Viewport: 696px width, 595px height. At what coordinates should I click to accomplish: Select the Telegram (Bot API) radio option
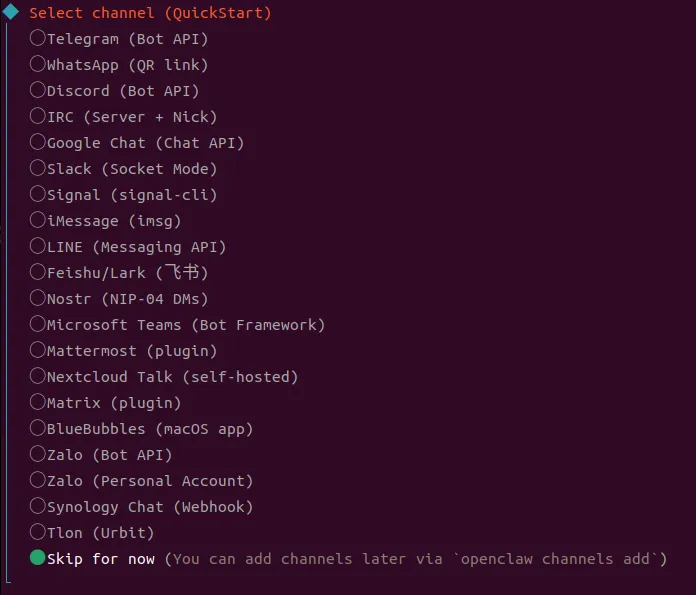pos(38,39)
